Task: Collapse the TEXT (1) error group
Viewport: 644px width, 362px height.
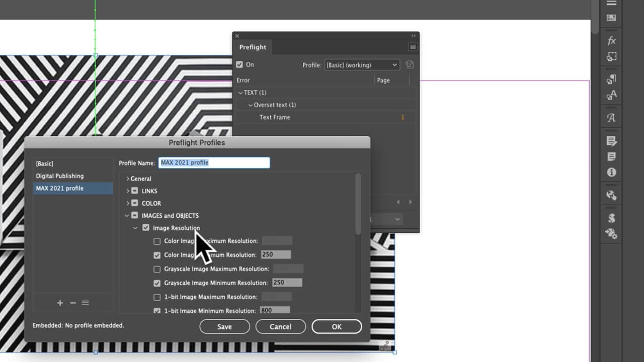Action: pyautogui.click(x=240, y=93)
